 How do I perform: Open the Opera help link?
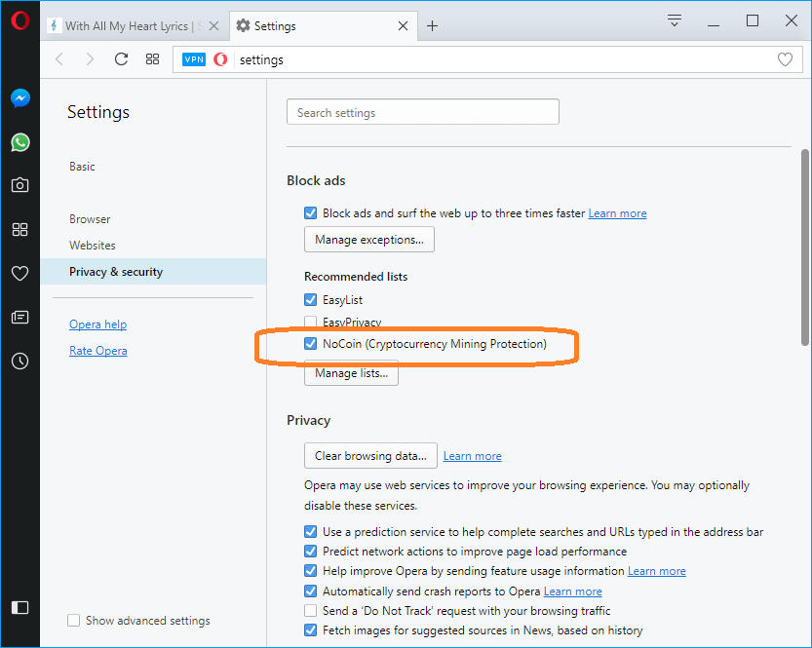click(97, 324)
